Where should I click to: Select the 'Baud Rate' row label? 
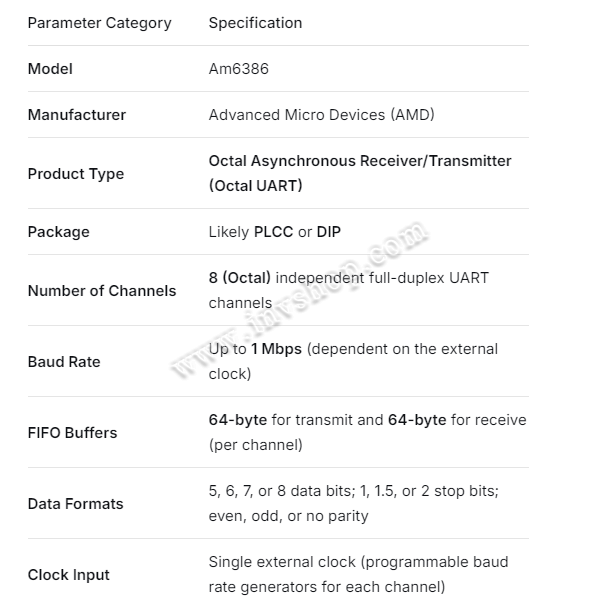[64, 362]
